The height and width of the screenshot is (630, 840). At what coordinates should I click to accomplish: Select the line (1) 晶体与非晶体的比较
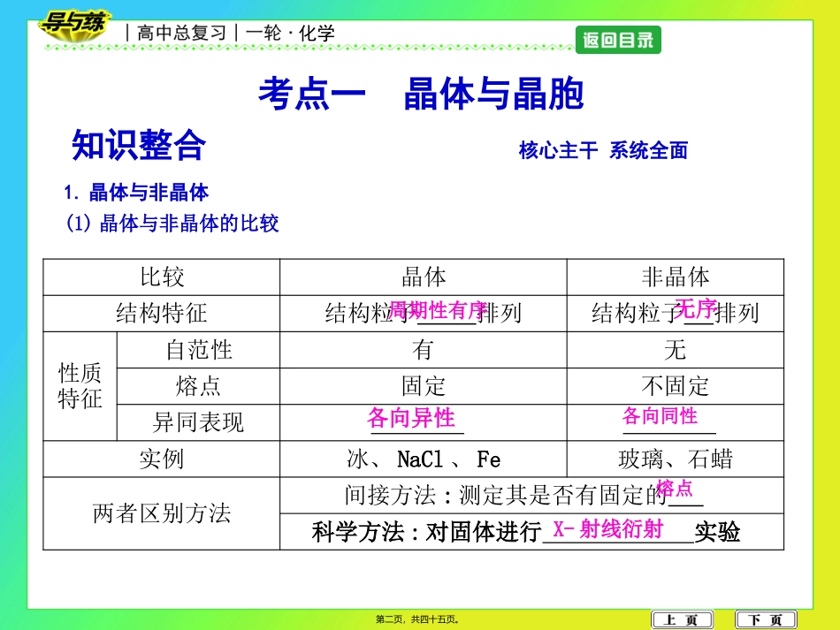click(x=172, y=224)
